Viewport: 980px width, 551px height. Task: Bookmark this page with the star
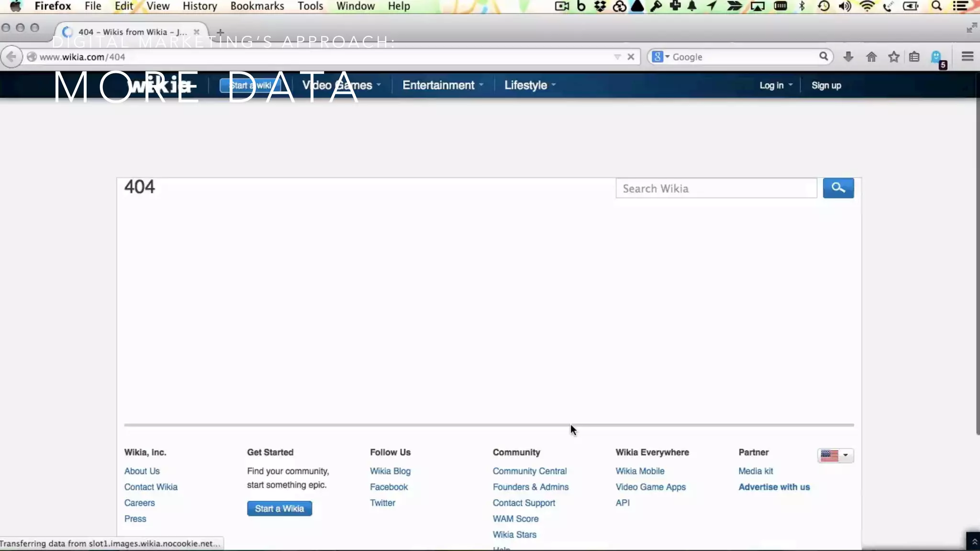click(893, 57)
